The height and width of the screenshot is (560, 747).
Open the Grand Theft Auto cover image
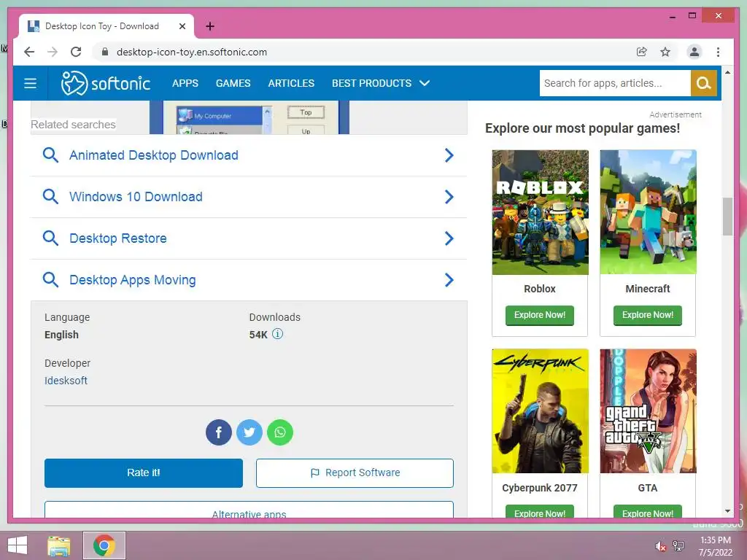pos(648,411)
